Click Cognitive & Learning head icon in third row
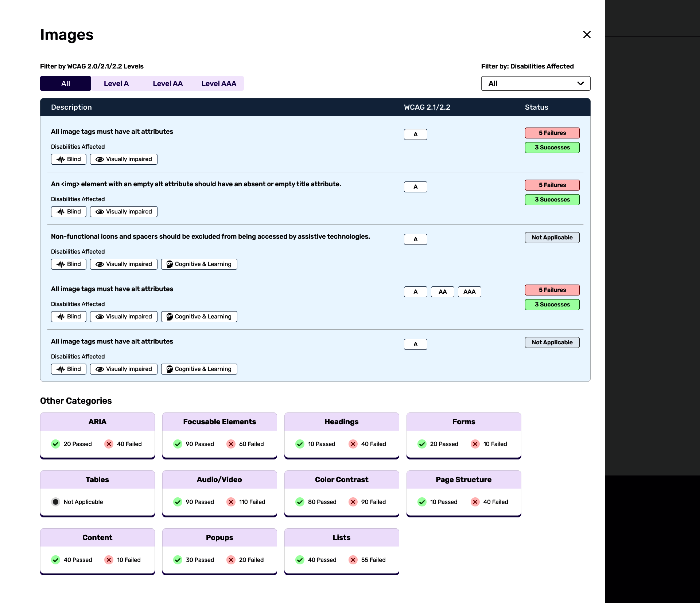 [x=170, y=264]
